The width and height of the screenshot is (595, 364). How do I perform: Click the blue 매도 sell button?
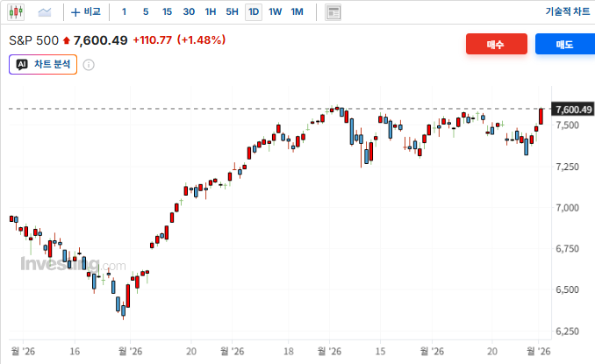pos(565,44)
